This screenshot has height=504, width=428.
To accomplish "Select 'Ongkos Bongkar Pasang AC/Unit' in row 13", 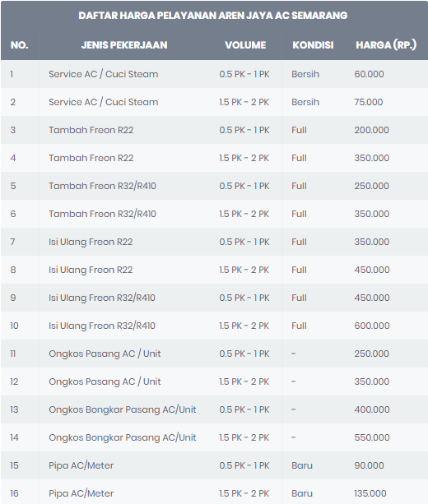I will click(123, 409).
